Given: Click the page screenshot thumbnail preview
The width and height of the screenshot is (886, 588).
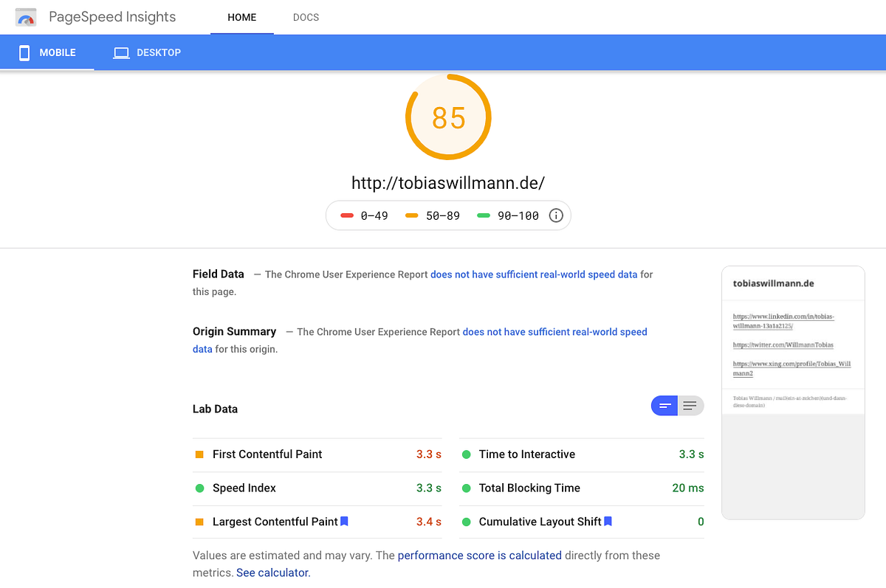Looking at the screenshot, I should (793, 392).
